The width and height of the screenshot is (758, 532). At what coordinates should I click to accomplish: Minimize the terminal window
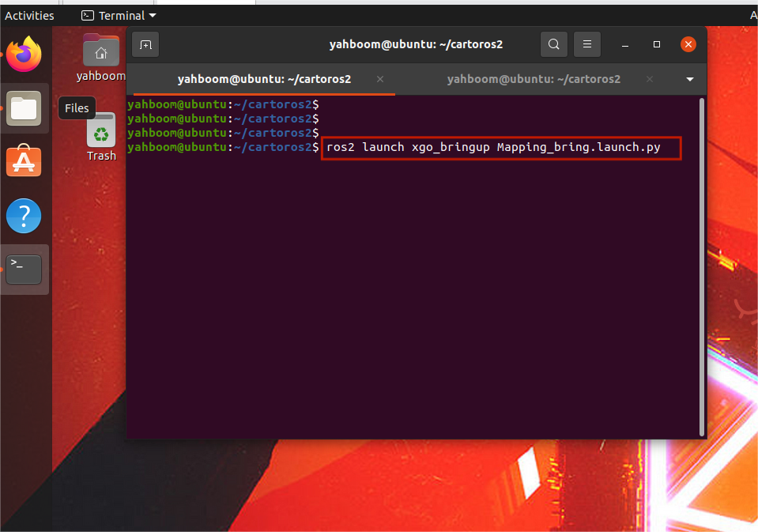[625, 44]
